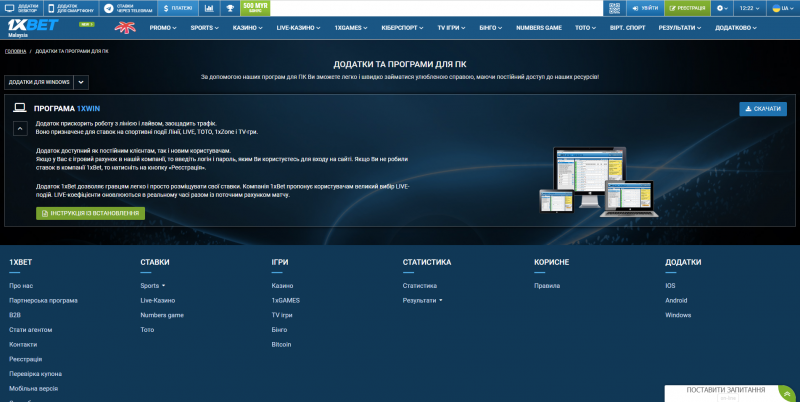Go to NUMBERS GAME

click(539, 28)
